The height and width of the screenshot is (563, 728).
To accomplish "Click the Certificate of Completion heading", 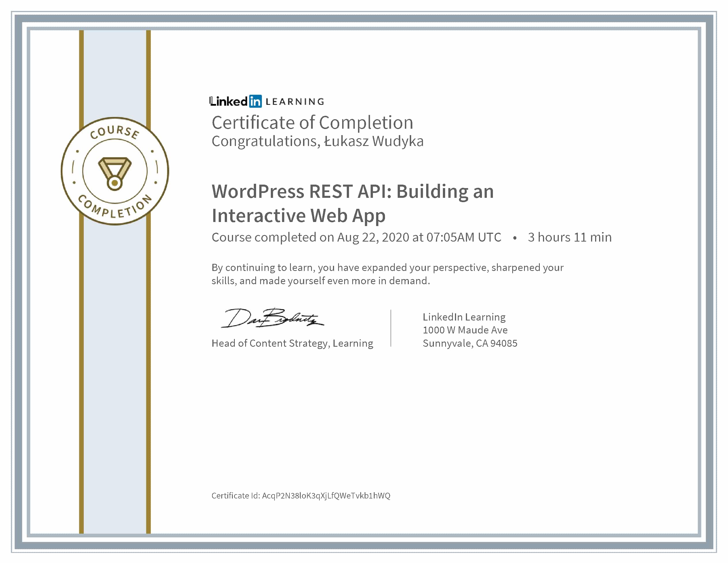I will coord(312,123).
